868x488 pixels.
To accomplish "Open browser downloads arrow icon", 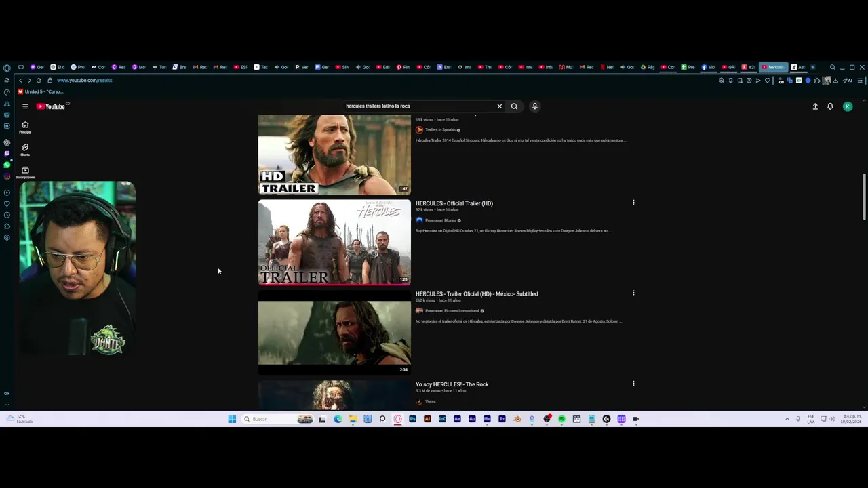I will tap(835, 81).
